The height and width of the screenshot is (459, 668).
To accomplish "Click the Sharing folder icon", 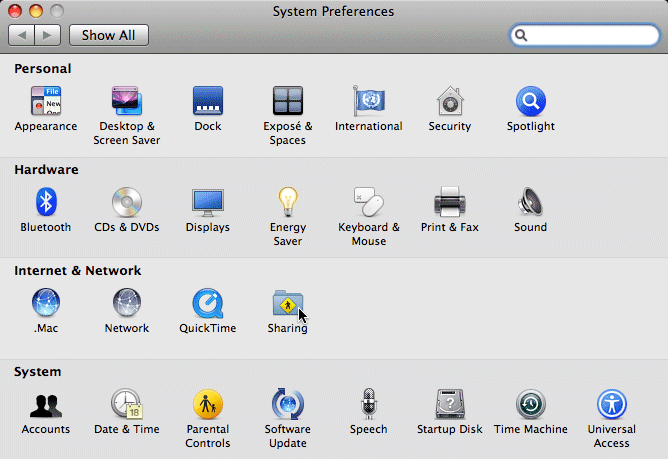I will pos(288,304).
